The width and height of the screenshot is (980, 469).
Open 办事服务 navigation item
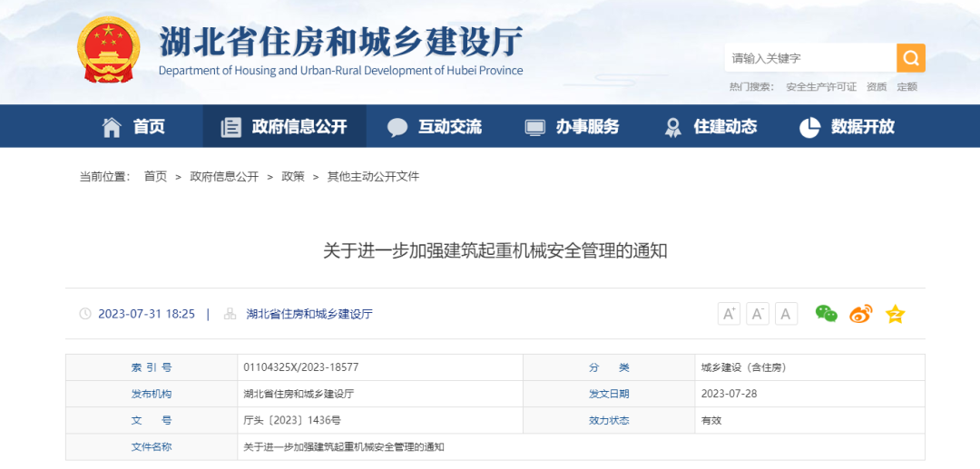(x=573, y=127)
